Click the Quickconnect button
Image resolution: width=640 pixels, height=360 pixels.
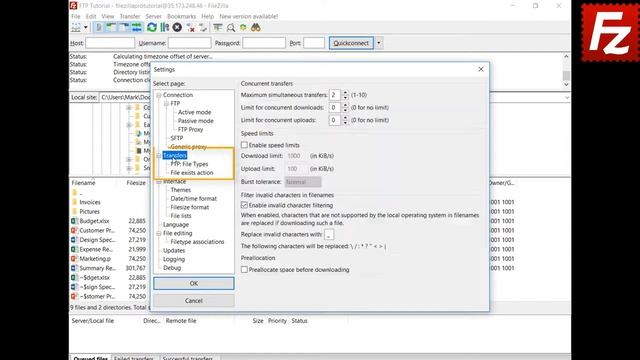351,43
